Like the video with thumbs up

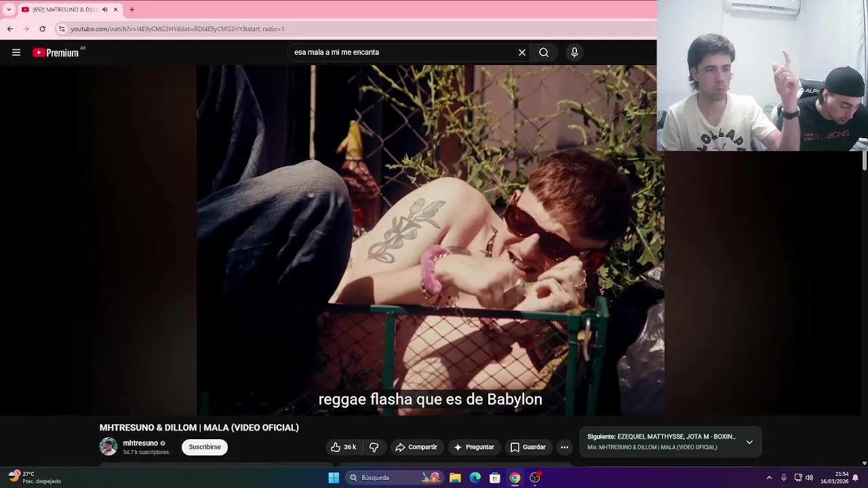tap(343, 447)
